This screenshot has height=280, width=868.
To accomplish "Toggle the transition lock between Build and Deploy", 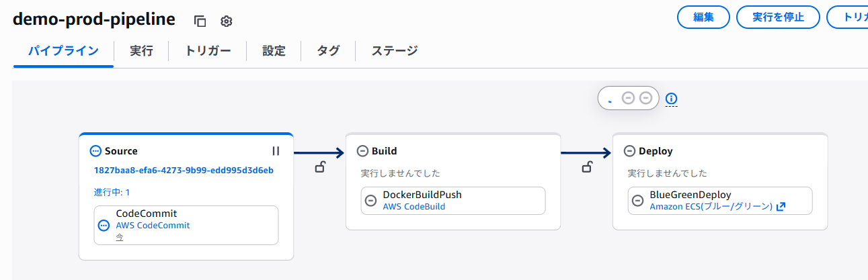I will [x=587, y=167].
